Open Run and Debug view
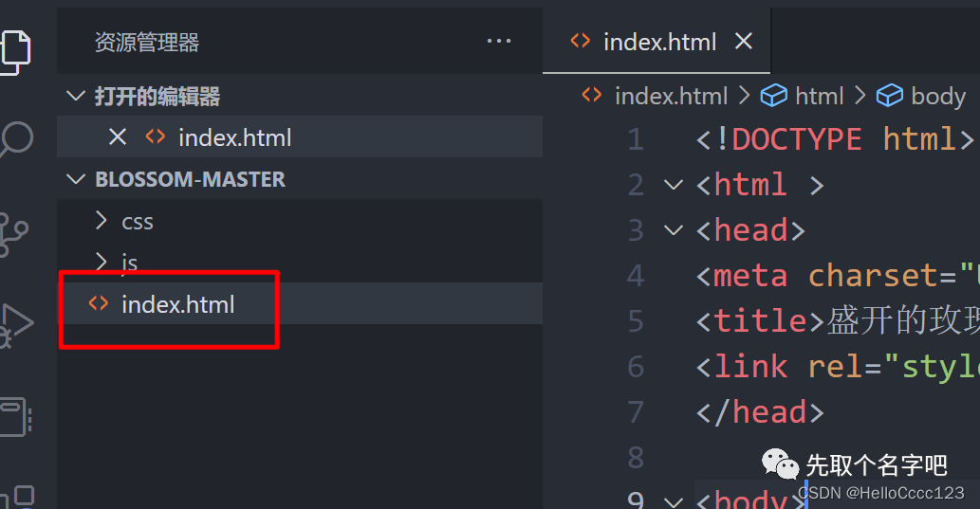980x509 pixels. click(16, 325)
